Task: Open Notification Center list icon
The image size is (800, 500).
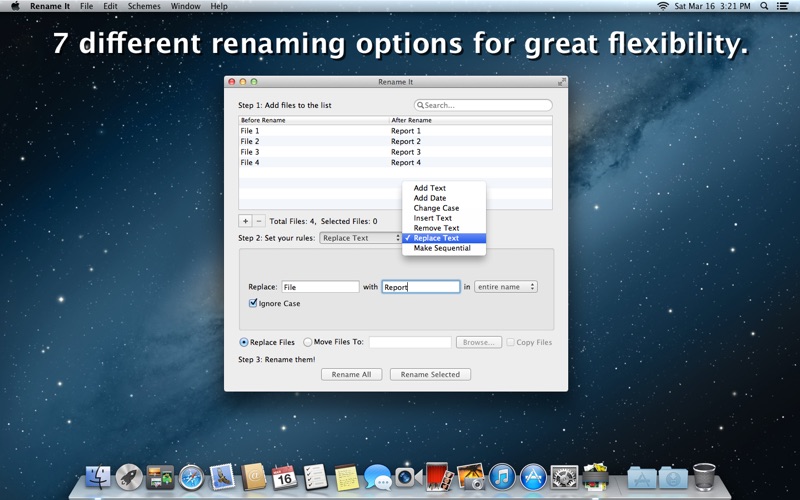Action: (782, 6)
